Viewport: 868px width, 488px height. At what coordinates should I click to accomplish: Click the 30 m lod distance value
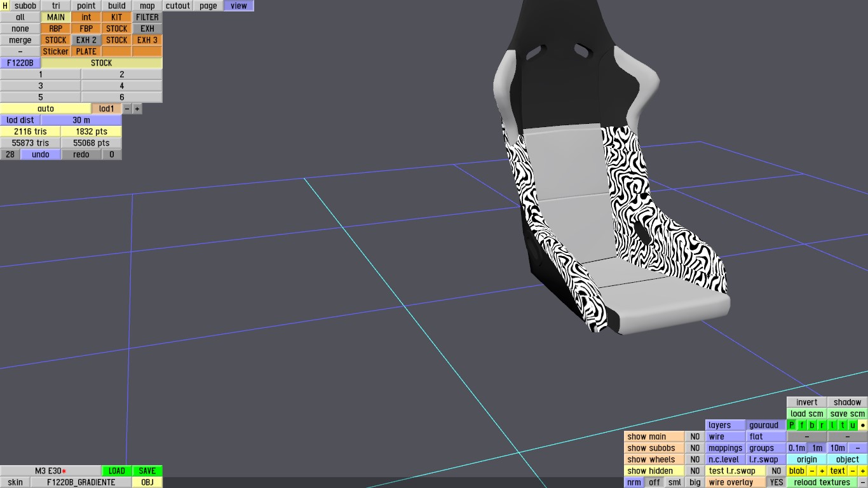coord(81,120)
